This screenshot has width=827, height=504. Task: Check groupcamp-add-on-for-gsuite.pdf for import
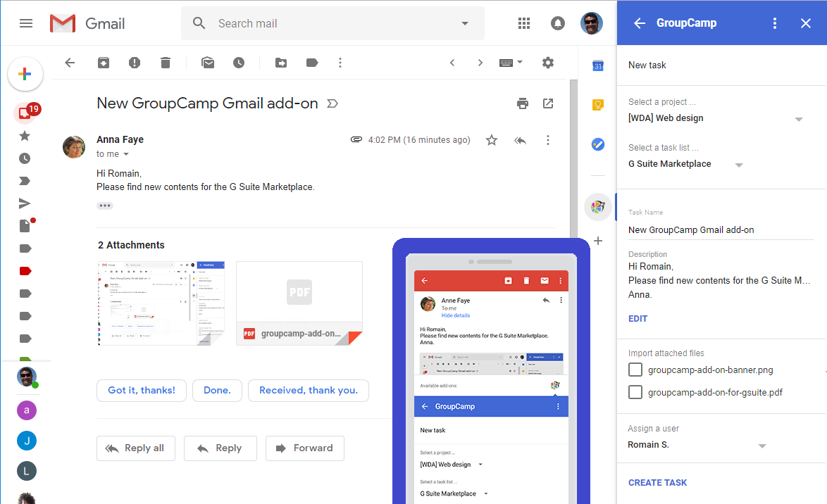[635, 392]
